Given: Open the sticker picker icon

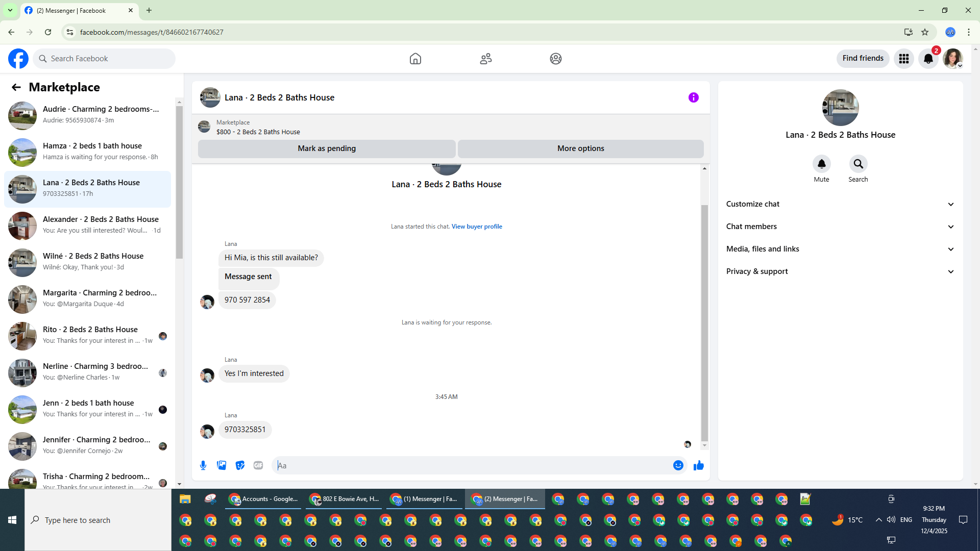Looking at the screenshot, I should tap(240, 465).
